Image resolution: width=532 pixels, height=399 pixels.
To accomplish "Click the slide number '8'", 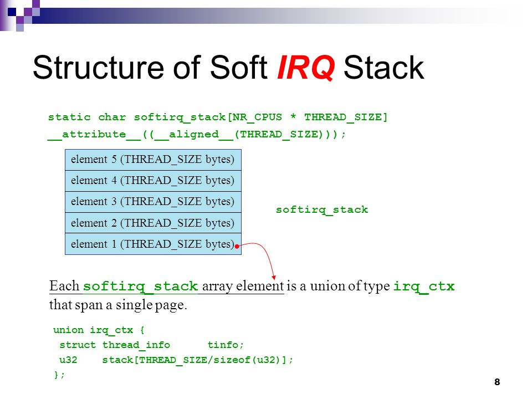I will 497,382.
